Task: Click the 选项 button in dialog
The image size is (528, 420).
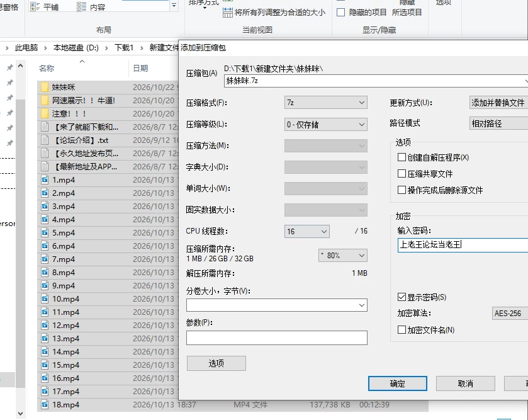Action: click(216, 363)
